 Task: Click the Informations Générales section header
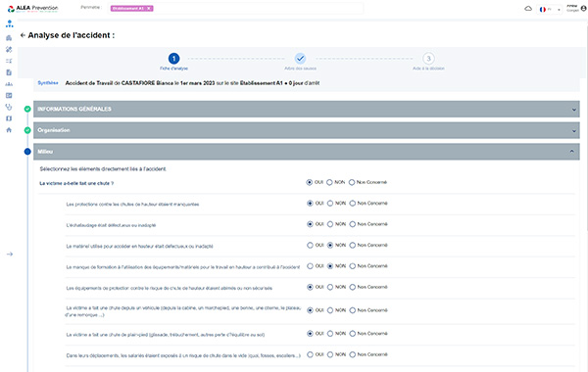click(x=307, y=109)
